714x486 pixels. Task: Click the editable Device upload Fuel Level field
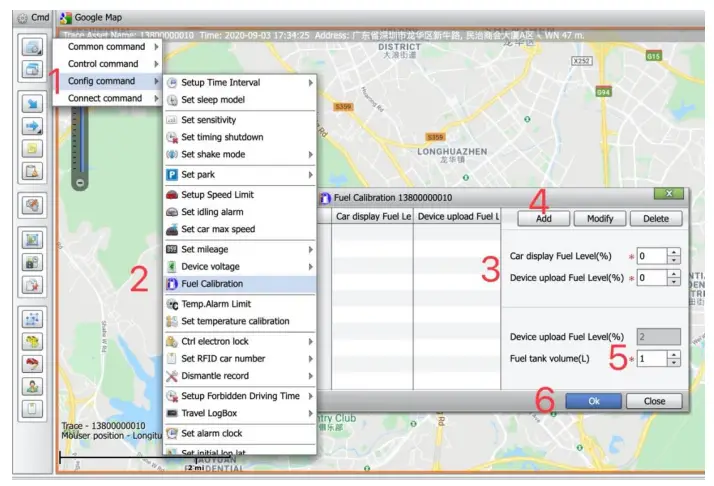652,278
